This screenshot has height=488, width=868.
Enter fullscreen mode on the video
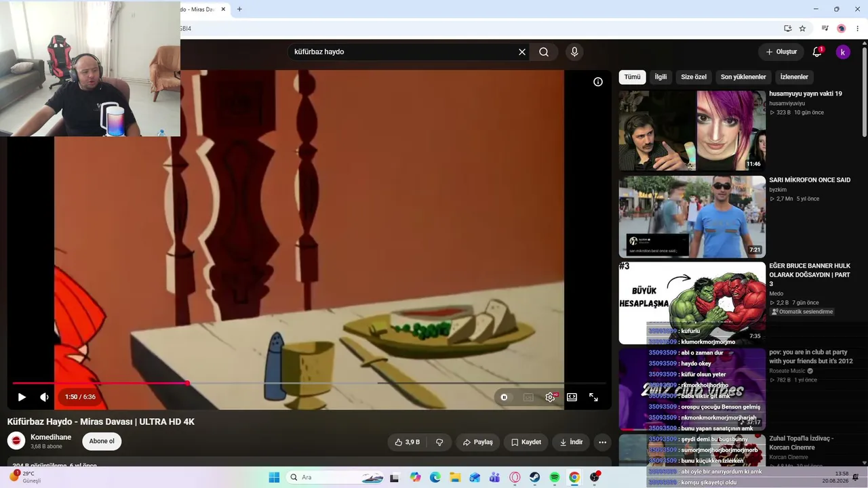[593, 397]
